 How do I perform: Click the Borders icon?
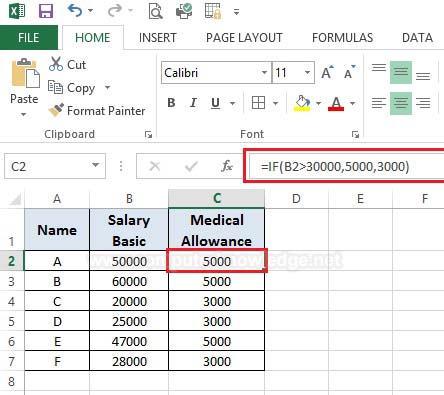tap(259, 103)
